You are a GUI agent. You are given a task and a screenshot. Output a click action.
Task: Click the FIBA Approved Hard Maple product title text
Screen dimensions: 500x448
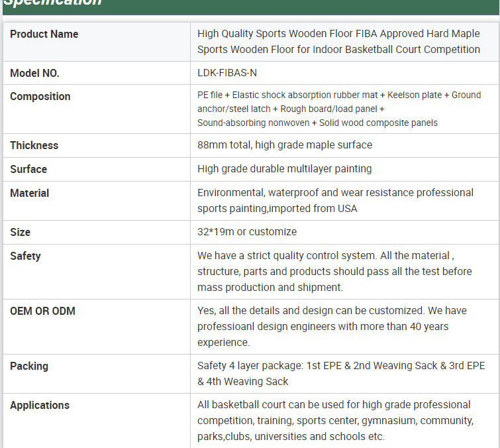[338, 41]
